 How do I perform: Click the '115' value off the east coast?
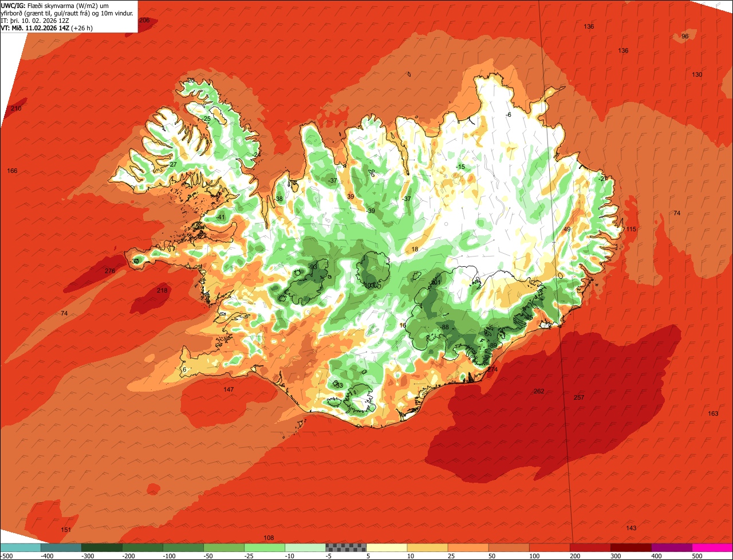(x=631, y=229)
